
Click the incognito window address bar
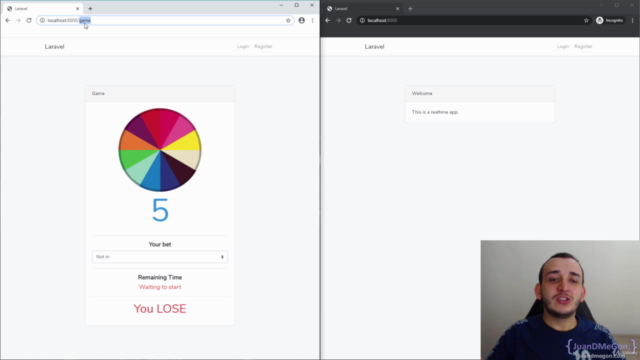pos(473,20)
